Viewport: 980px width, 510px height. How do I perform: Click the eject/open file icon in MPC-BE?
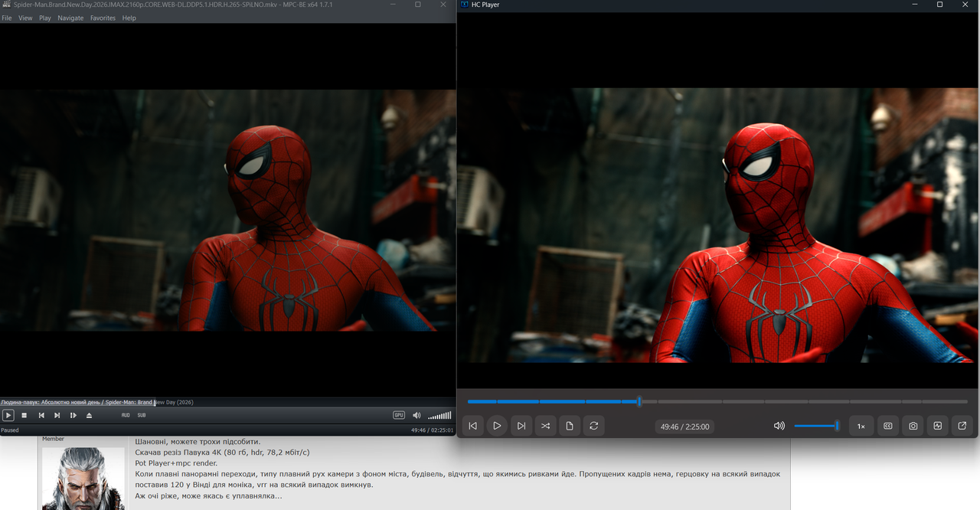pyautogui.click(x=89, y=415)
